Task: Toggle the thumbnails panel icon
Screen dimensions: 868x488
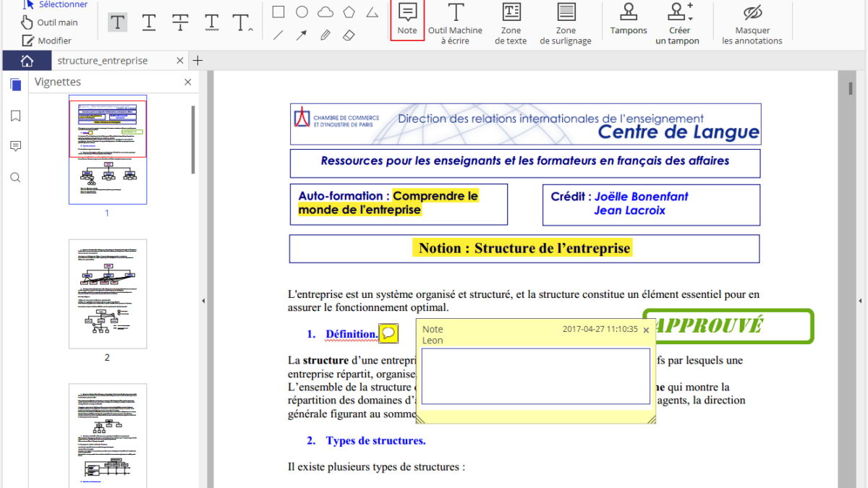Action: [15, 85]
